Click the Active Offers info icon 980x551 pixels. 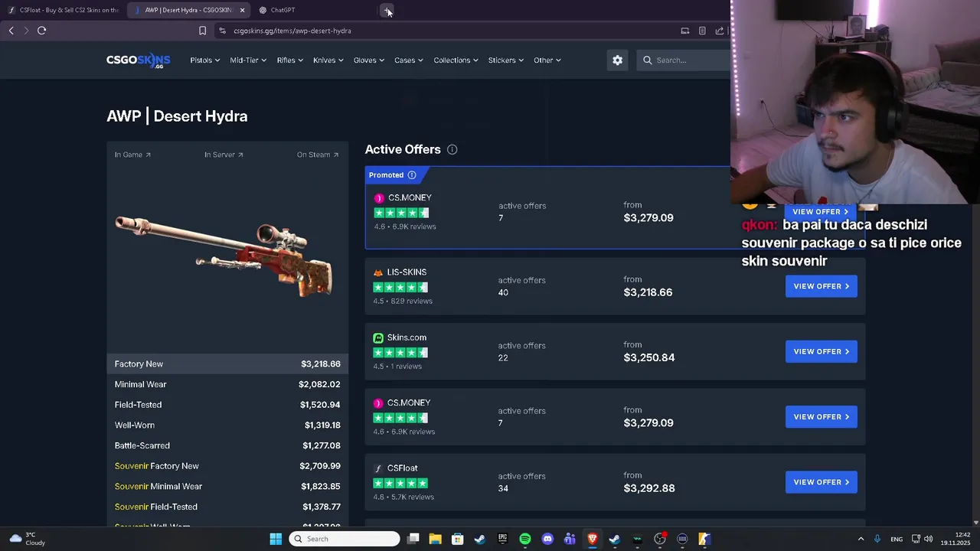click(x=452, y=150)
